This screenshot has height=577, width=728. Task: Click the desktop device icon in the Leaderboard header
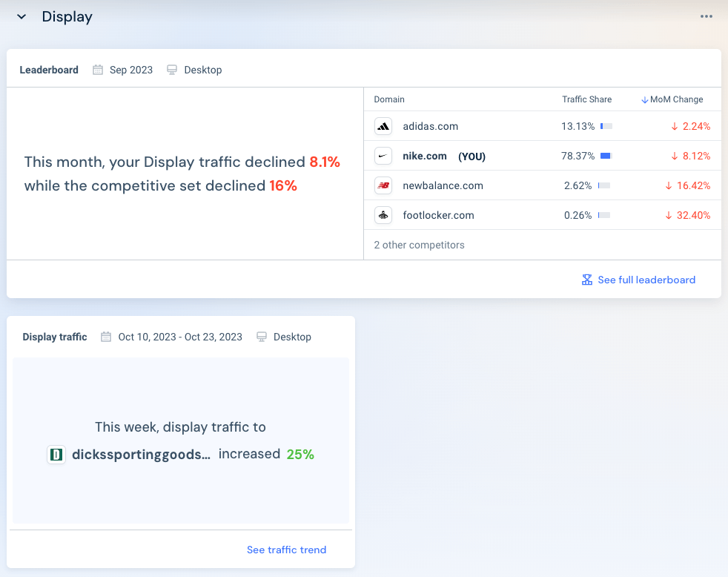[171, 69]
